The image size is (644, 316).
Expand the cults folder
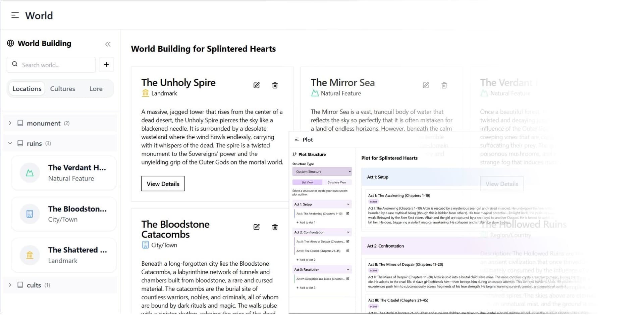[x=10, y=285]
